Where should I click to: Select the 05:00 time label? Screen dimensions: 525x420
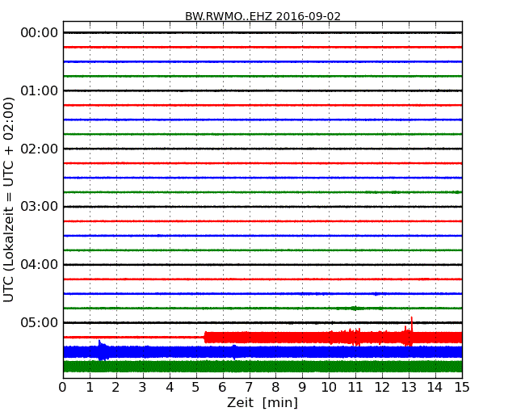click(40, 322)
